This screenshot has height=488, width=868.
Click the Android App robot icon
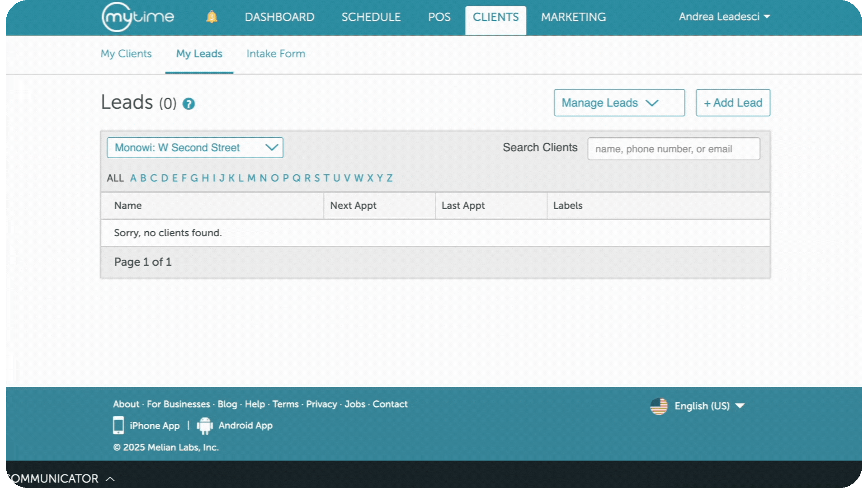(205, 425)
